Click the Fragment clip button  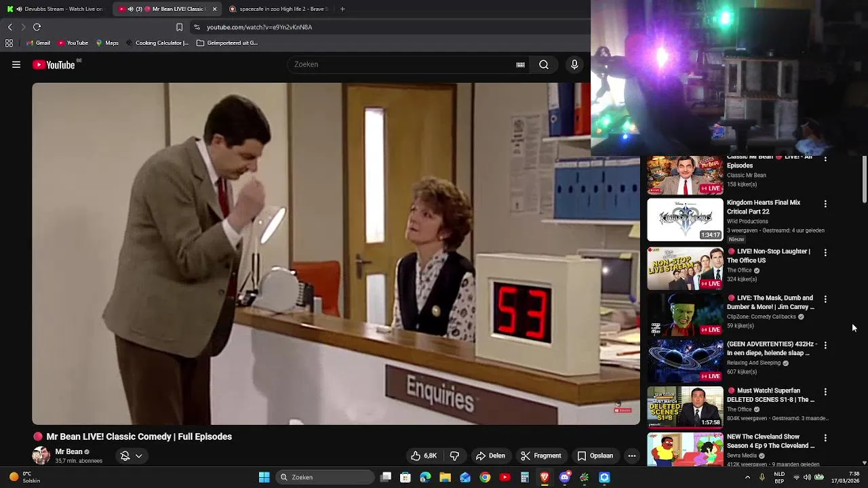tap(541, 455)
